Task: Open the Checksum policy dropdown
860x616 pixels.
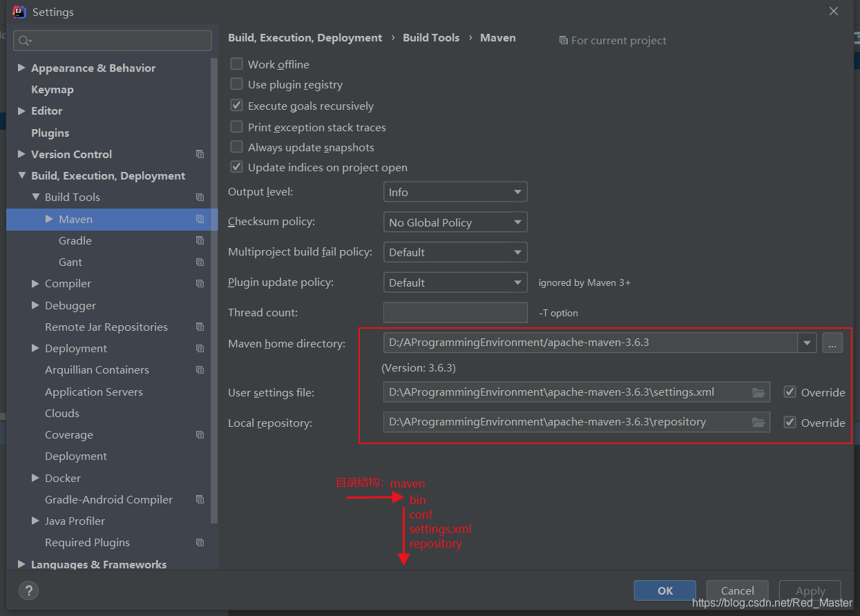Action: coord(455,222)
